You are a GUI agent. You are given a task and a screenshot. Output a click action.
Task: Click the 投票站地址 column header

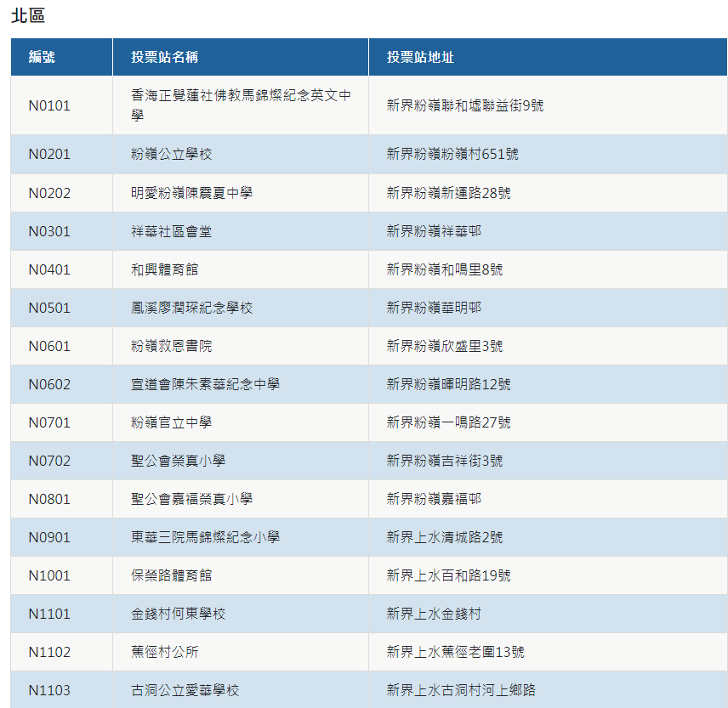tap(420, 57)
